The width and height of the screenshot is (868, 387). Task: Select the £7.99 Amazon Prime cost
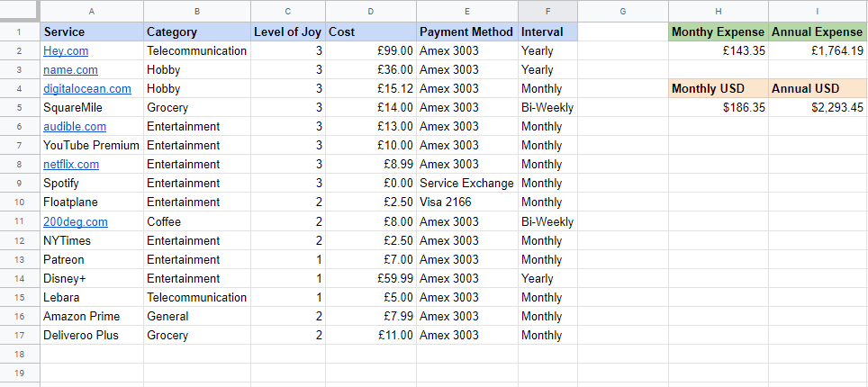tap(371, 316)
